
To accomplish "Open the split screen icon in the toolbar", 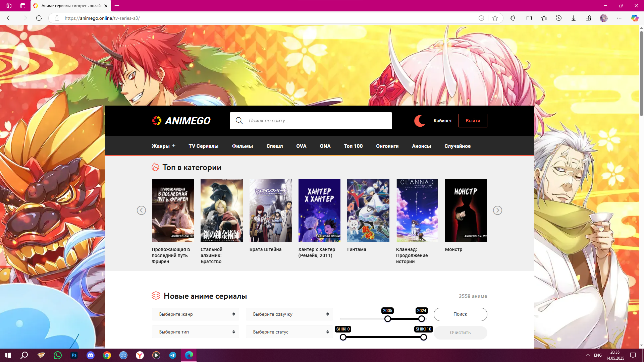I will [529, 18].
